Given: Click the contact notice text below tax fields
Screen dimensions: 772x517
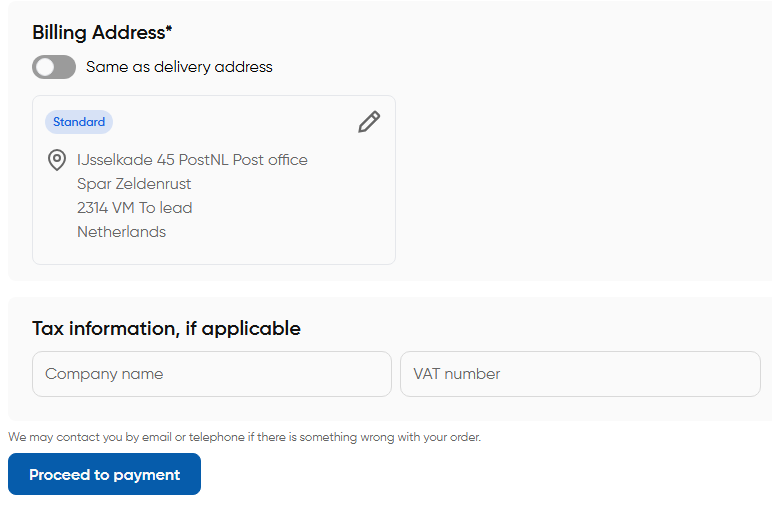Looking at the screenshot, I should click(x=244, y=437).
